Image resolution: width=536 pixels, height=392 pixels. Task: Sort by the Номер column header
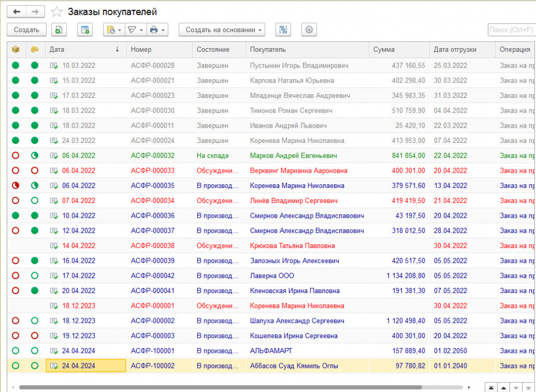point(159,50)
